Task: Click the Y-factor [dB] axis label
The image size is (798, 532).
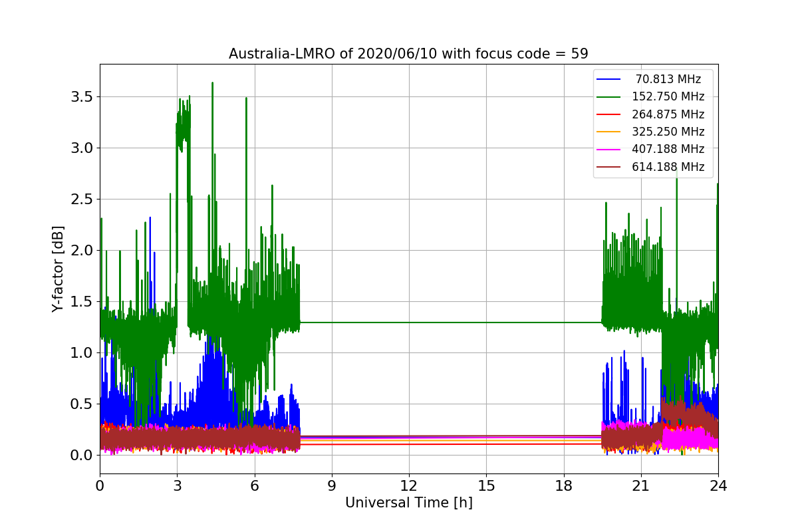Action: [59, 269]
